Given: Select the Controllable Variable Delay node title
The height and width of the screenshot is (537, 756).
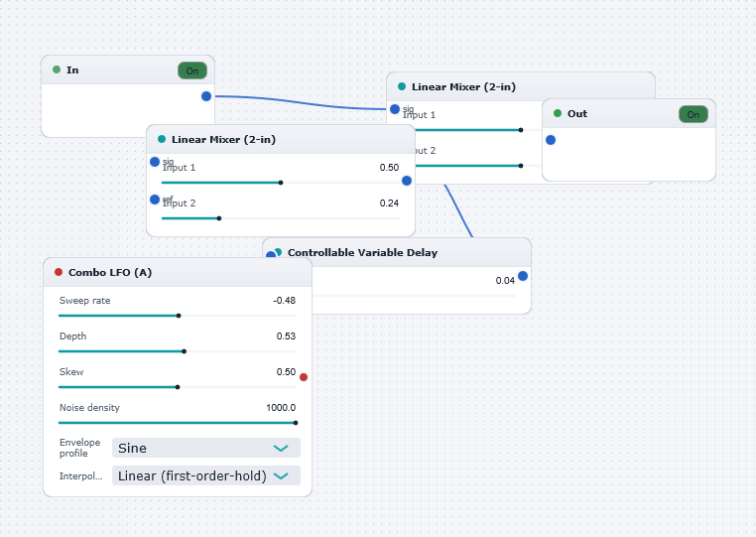Looking at the screenshot, I should pos(362,253).
